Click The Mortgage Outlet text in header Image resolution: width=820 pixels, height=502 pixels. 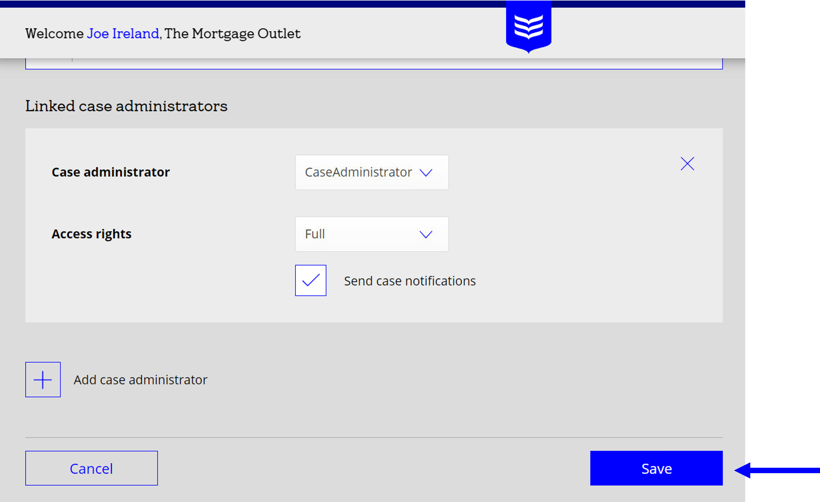coord(232,33)
